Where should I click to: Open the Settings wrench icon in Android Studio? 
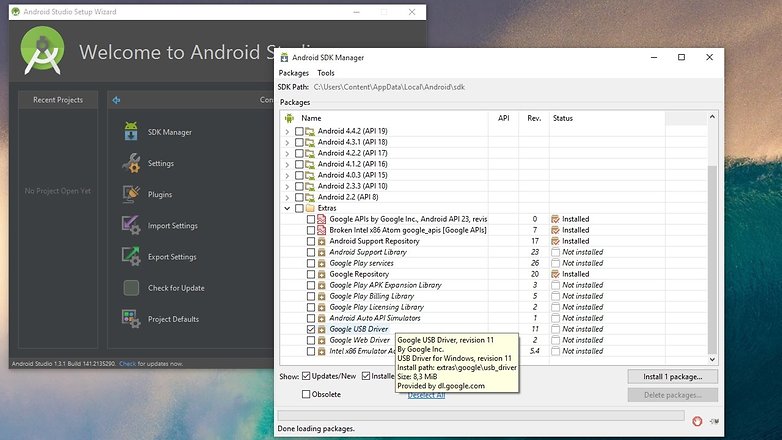click(131, 163)
